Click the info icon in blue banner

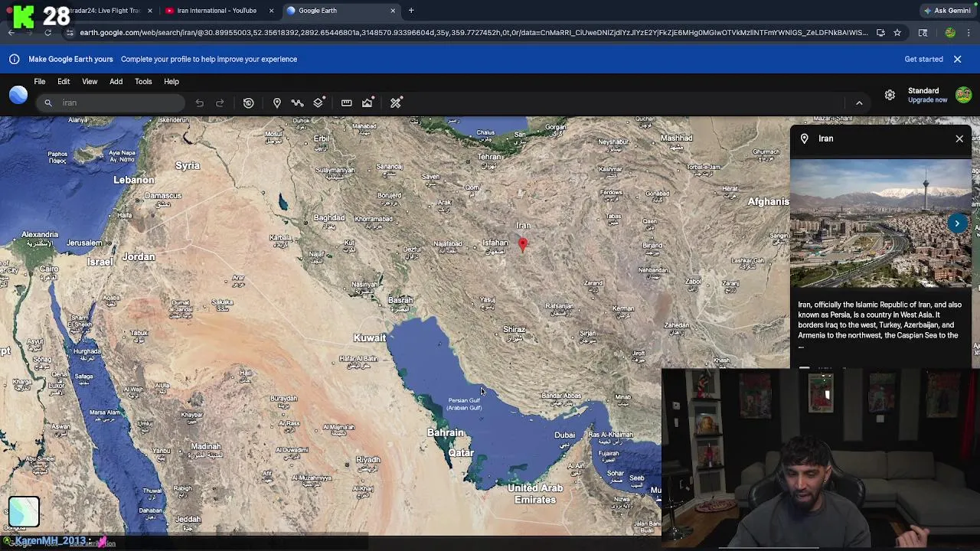pyautogui.click(x=14, y=59)
